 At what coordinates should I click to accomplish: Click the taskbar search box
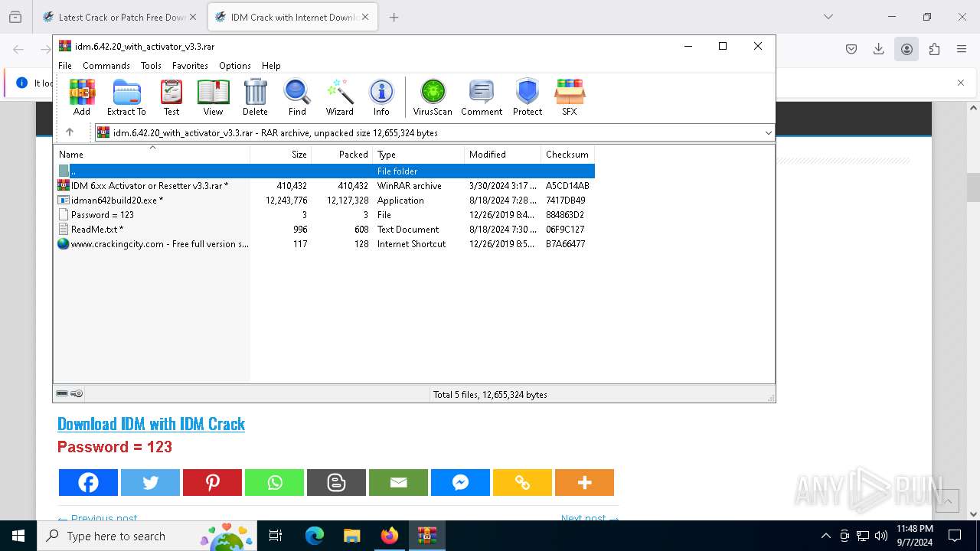click(147, 536)
